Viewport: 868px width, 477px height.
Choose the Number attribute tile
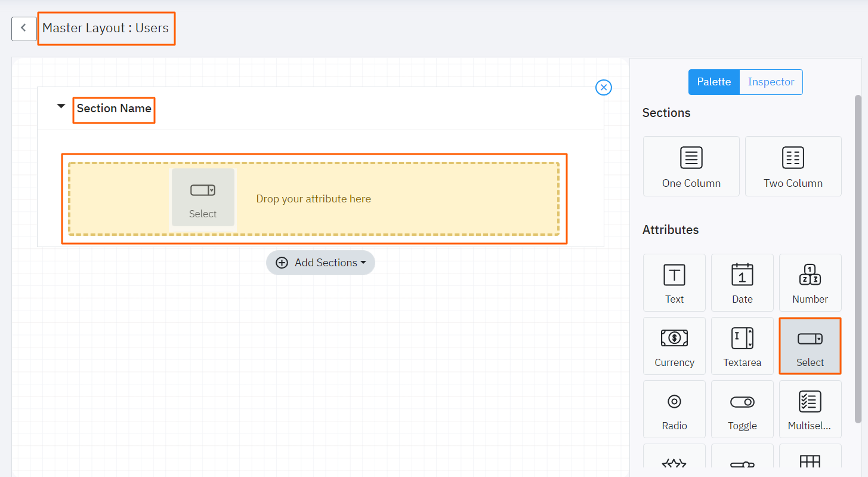click(x=810, y=282)
